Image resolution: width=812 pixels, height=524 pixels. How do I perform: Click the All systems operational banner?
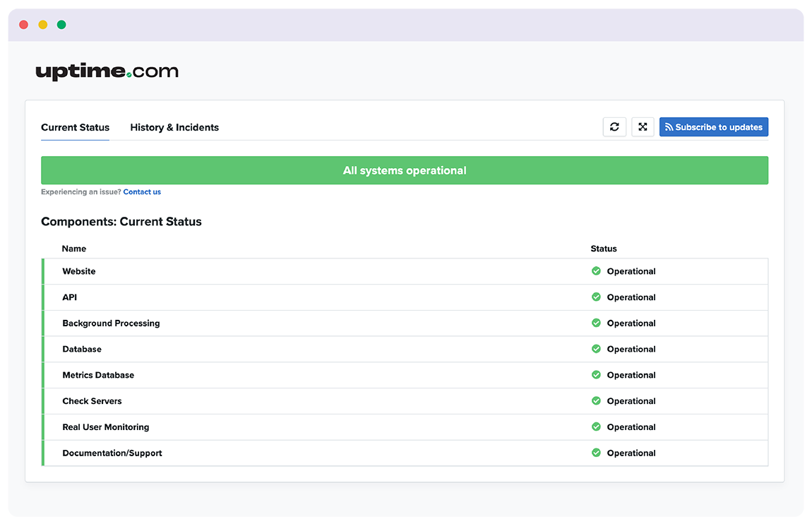tap(405, 170)
